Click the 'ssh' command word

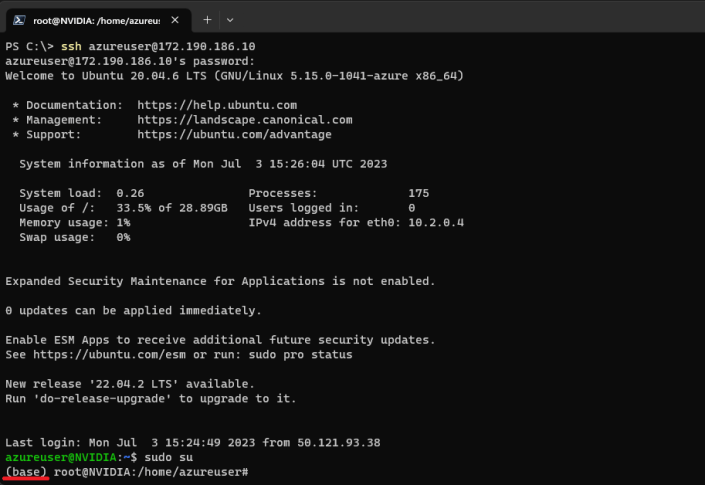[71, 47]
